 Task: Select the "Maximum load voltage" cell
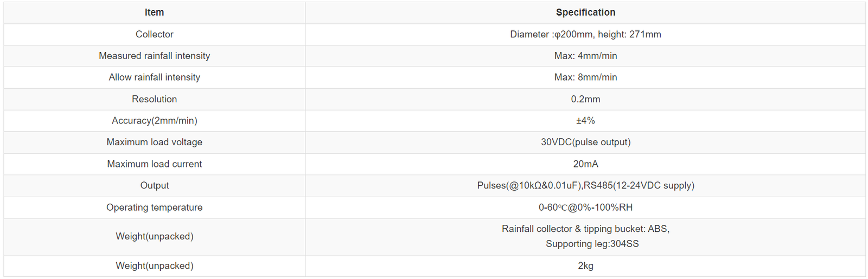pos(154,142)
